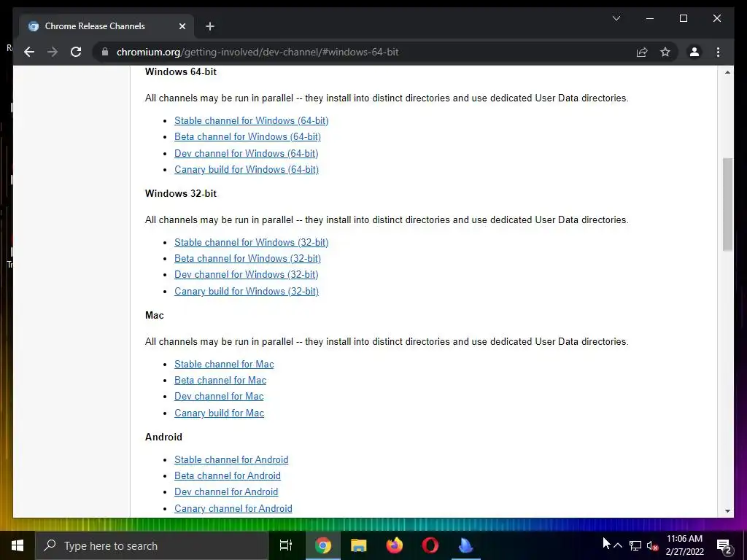The width and height of the screenshot is (747, 560).
Task: Click the Android section heading
Action: click(163, 437)
